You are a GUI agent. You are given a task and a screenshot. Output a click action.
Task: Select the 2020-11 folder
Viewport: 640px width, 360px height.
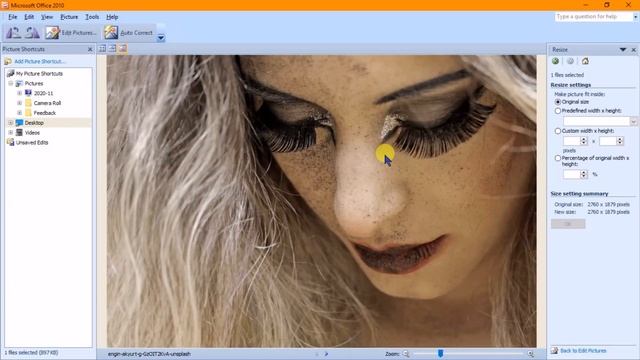(43, 93)
